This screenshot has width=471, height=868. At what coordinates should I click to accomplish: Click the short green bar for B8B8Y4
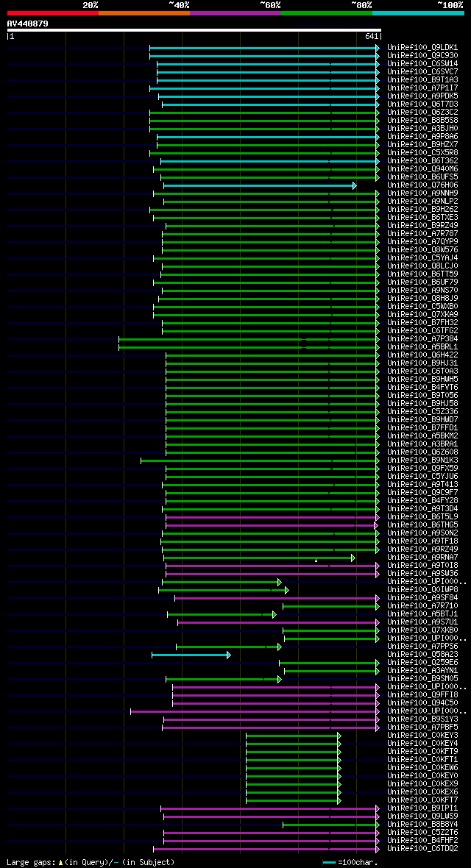click(x=331, y=825)
